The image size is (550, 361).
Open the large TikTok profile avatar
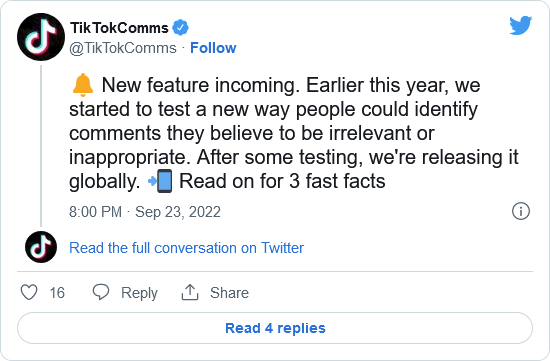[41, 37]
